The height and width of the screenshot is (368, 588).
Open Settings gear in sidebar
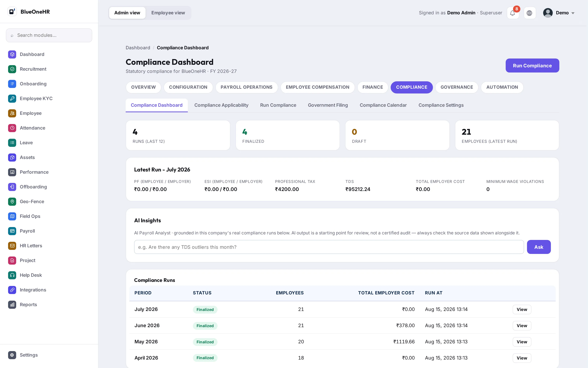pos(12,355)
